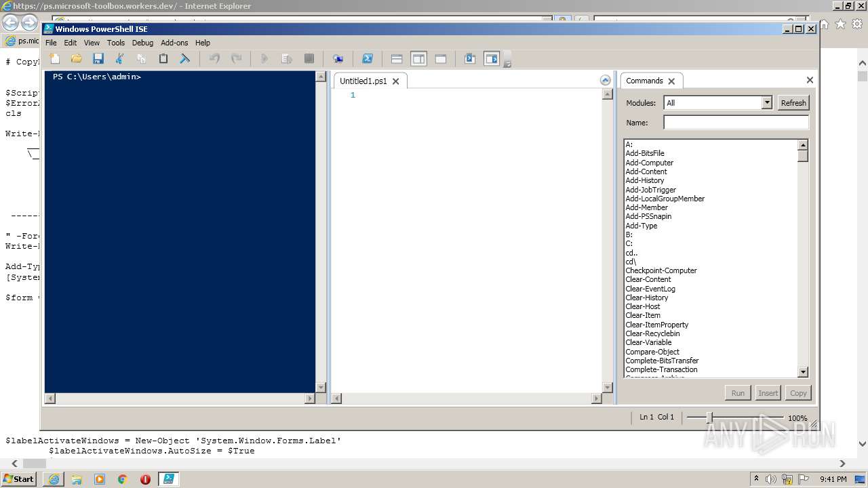Close the Commands add-on panel
The image size is (868, 488).
810,80
